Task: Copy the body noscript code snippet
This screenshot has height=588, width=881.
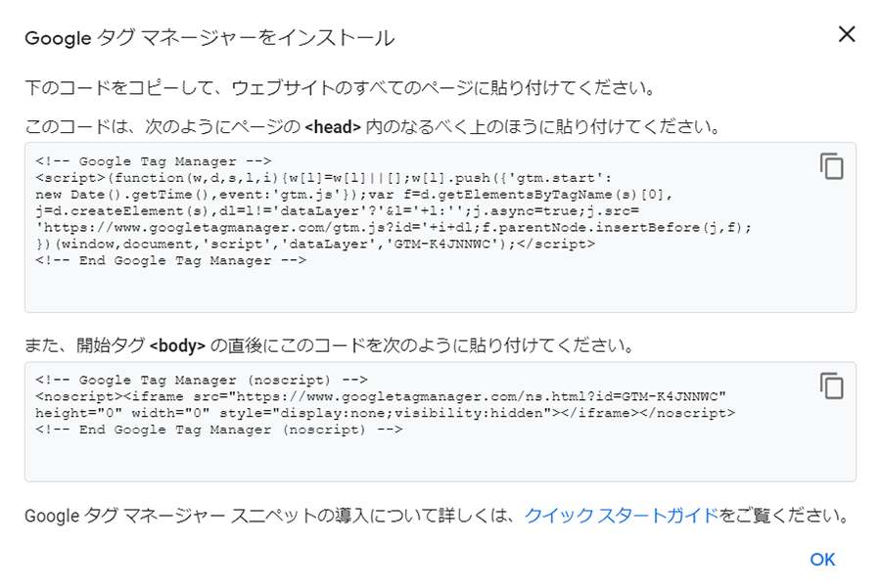Action: click(831, 385)
